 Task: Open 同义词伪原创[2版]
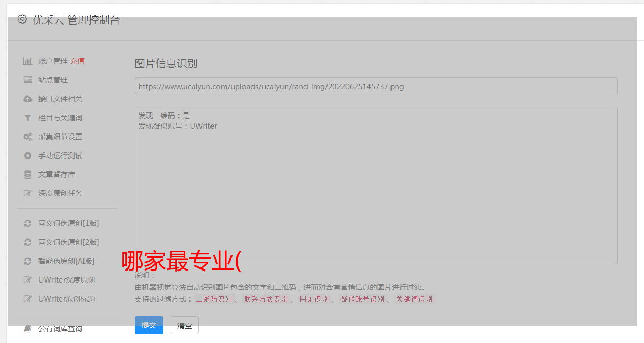click(69, 242)
